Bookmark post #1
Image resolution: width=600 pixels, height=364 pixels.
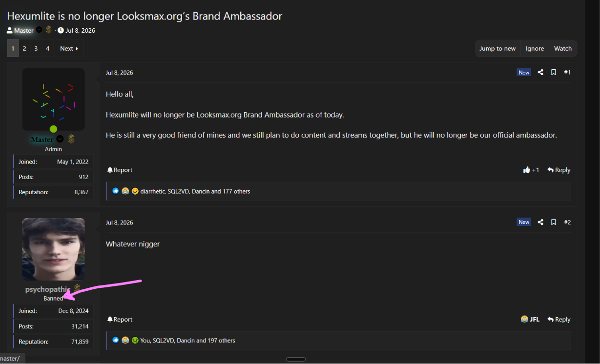coord(554,72)
